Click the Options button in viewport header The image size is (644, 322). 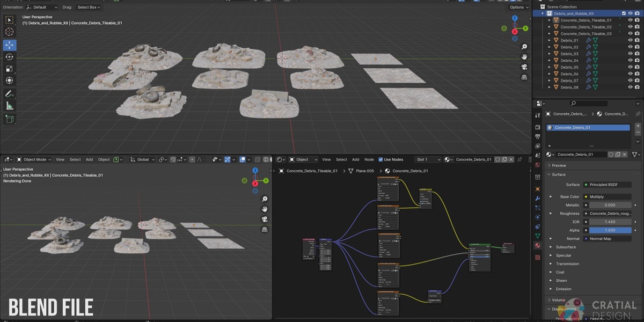pos(519,7)
